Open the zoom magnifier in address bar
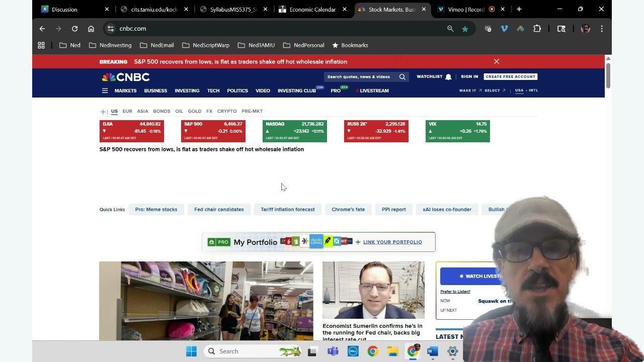The height and width of the screenshot is (362, 644). pos(450,29)
